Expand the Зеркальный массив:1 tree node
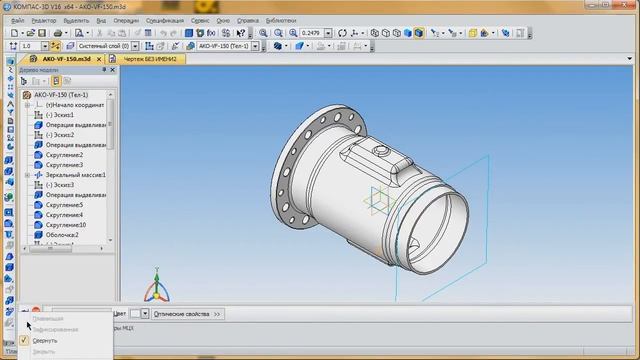640x360 pixels. tap(27, 175)
